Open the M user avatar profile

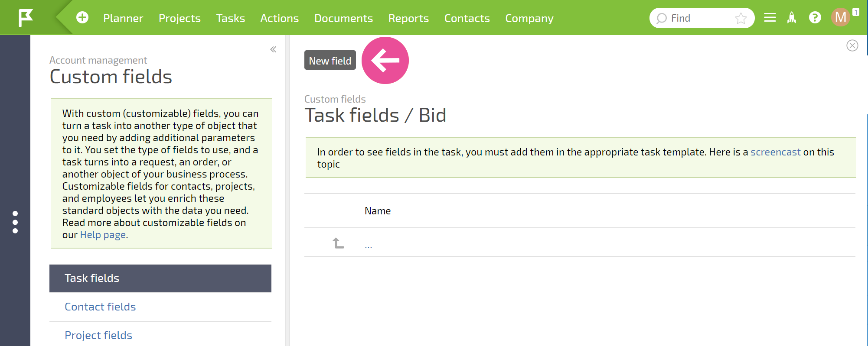841,17
